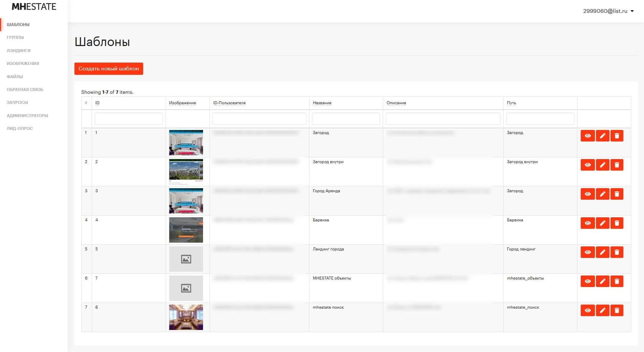Viewport: 644px width, 352px height.
Task: Edit the Загород внутри template with pencil icon
Action: 602,165
